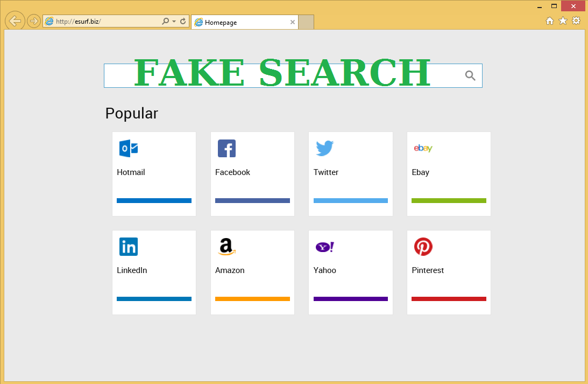588x384 pixels.
Task: Click the ebay logo icon
Action: [423, 148]
